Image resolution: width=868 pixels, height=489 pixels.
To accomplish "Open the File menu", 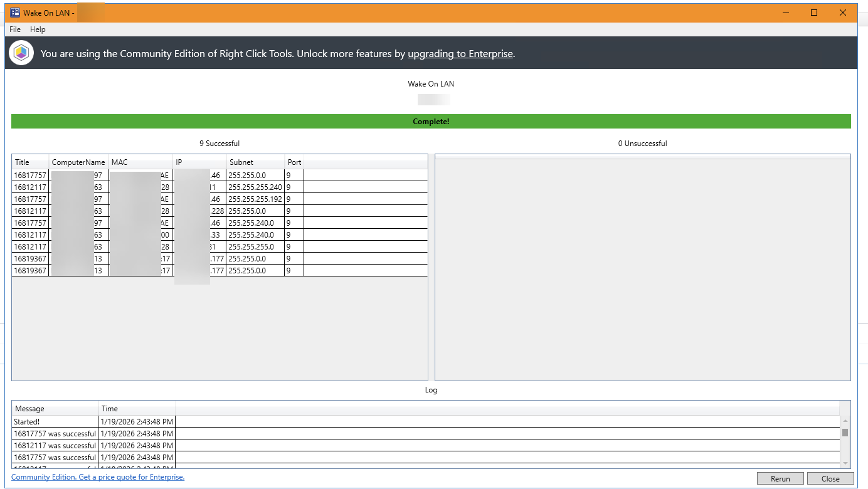I will [15, 29].
